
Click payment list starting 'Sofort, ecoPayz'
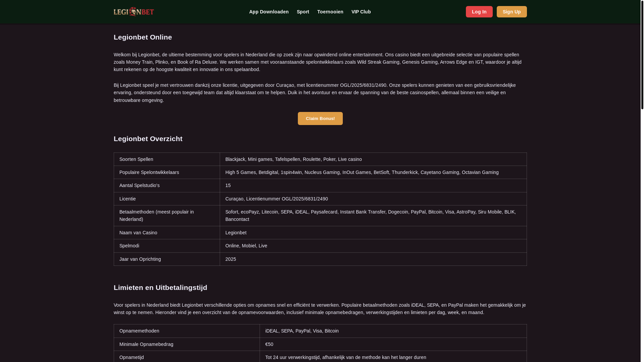pyautogui.click(x=373, y=216)
